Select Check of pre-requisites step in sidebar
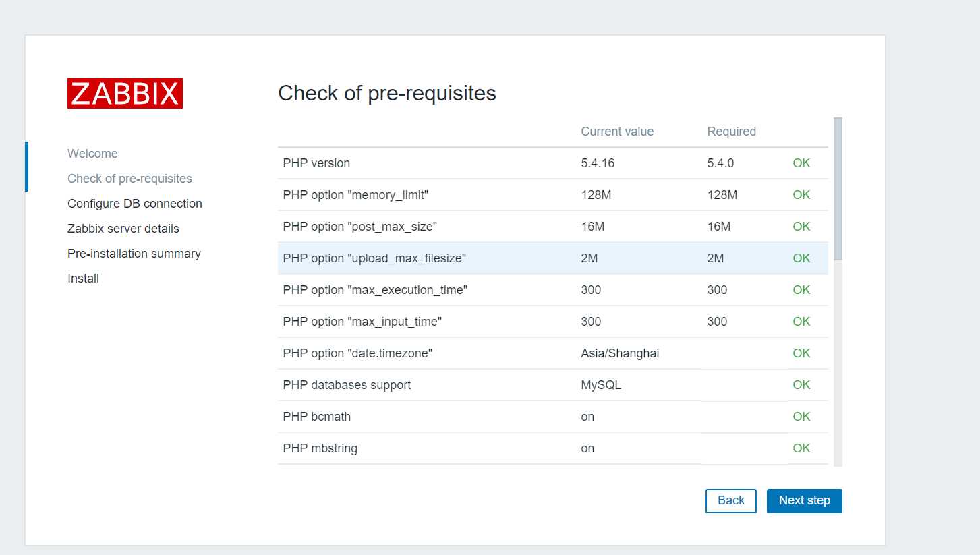 pos(129,179)
